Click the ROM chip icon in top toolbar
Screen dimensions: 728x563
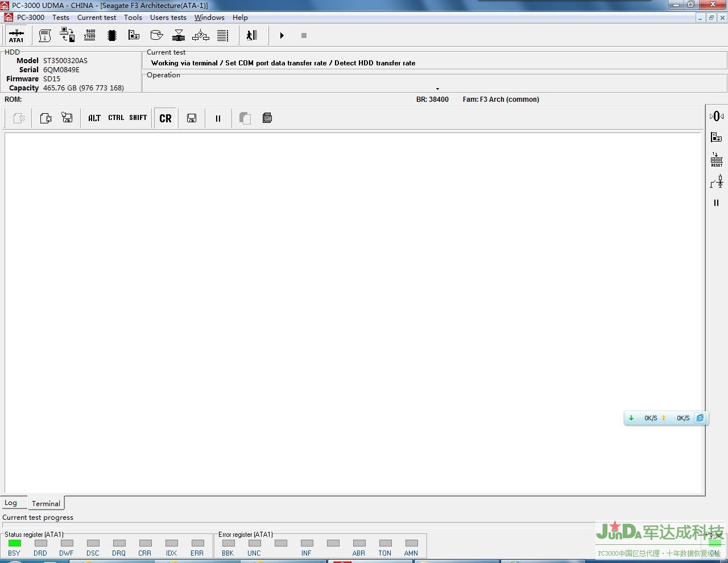(x=112, y=35)
